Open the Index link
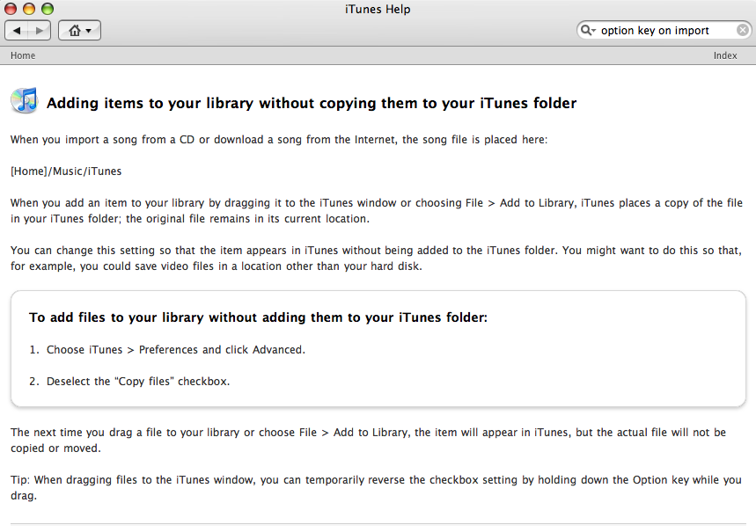This screenshot has height=532, width=756. (x=725, y=55)
